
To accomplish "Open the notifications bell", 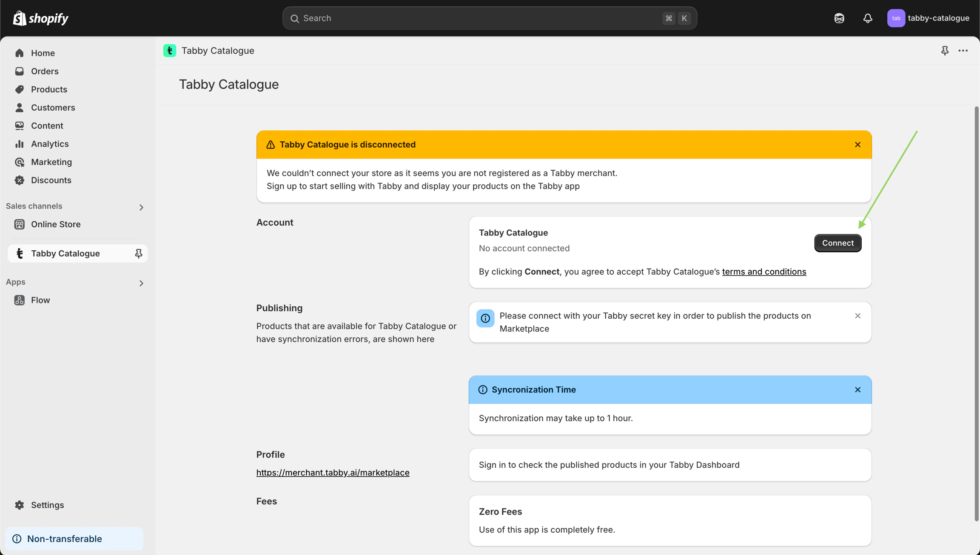I will (x=867, y=18).
